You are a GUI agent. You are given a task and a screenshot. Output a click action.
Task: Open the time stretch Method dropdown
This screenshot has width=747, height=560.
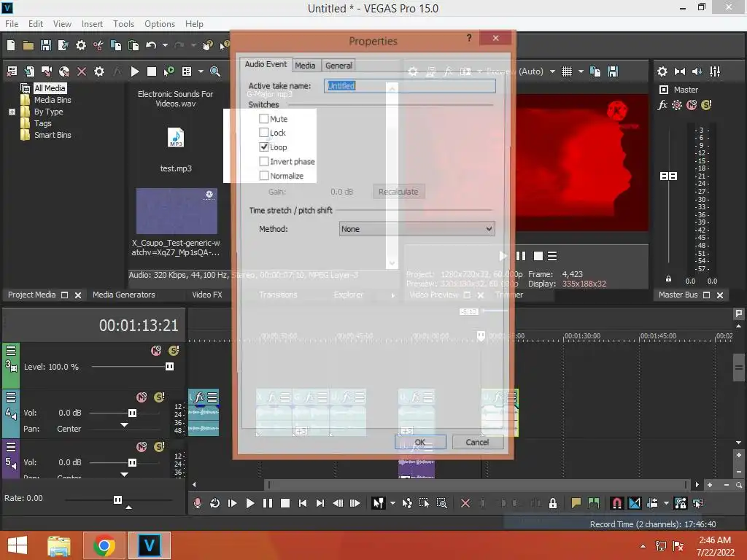click(417, 229)
